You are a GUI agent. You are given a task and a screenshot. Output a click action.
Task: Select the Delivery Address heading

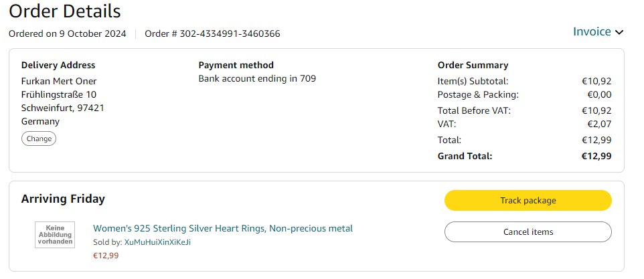[x=58, y=65]
